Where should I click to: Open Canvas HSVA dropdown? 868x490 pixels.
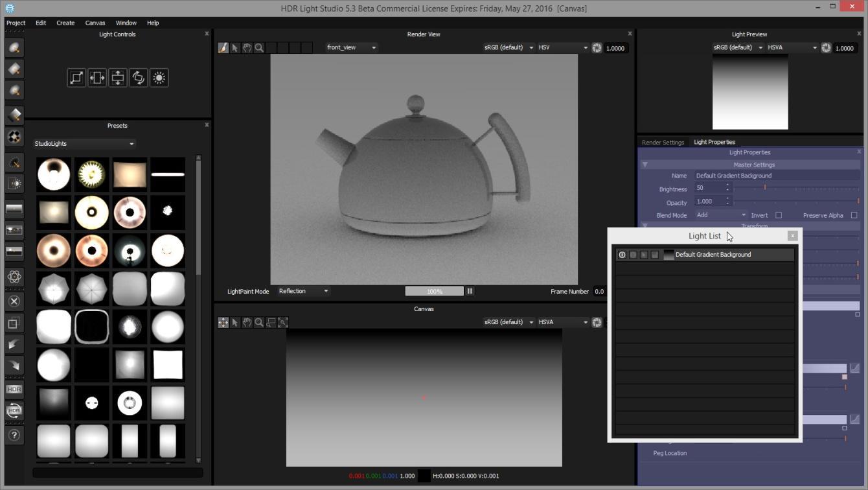pyautogui.click(x=563, y=322)
